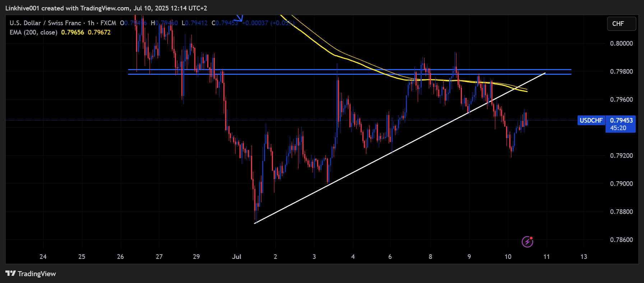Click the EMA value 0.79656
This screenshot has height=283, width=644.
coord(73,32)
